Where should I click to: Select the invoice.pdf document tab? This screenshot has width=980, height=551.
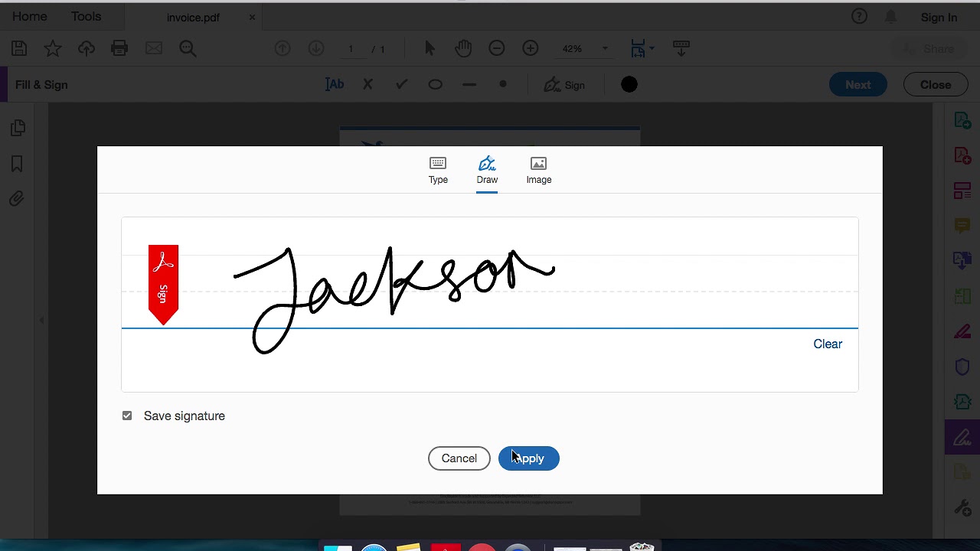(193, 17)
